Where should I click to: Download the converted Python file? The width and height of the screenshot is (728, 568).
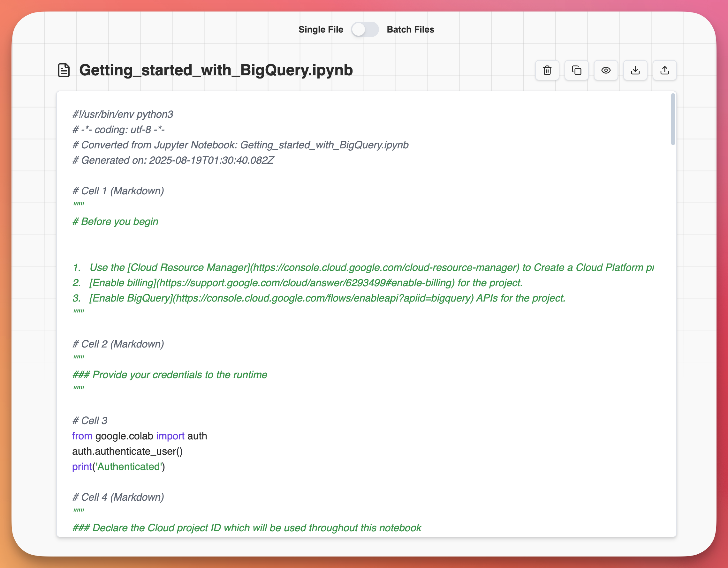635,70
